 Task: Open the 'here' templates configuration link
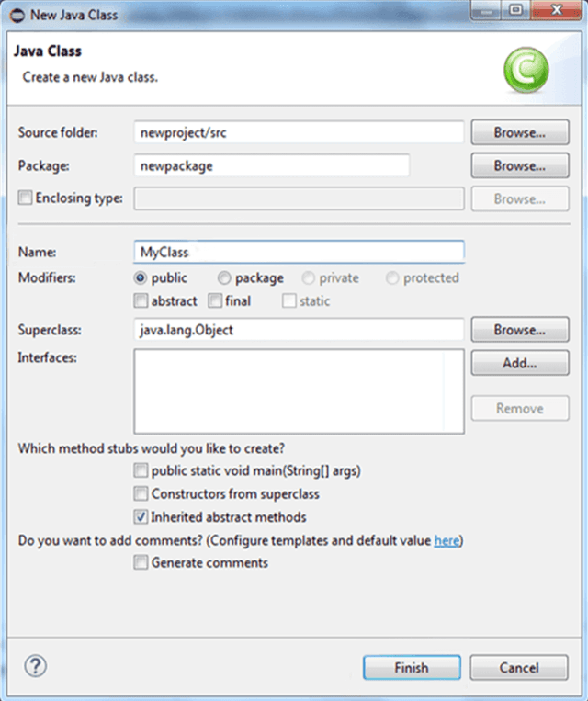click(447, 540)
